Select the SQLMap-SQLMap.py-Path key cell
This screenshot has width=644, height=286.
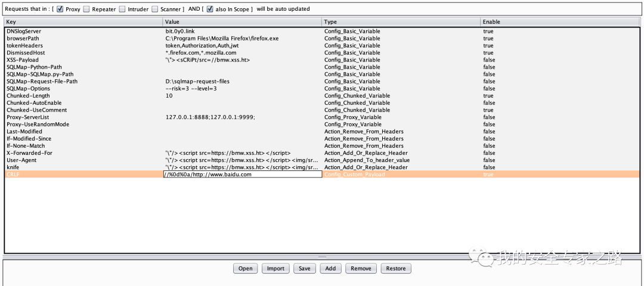point(84,74)
